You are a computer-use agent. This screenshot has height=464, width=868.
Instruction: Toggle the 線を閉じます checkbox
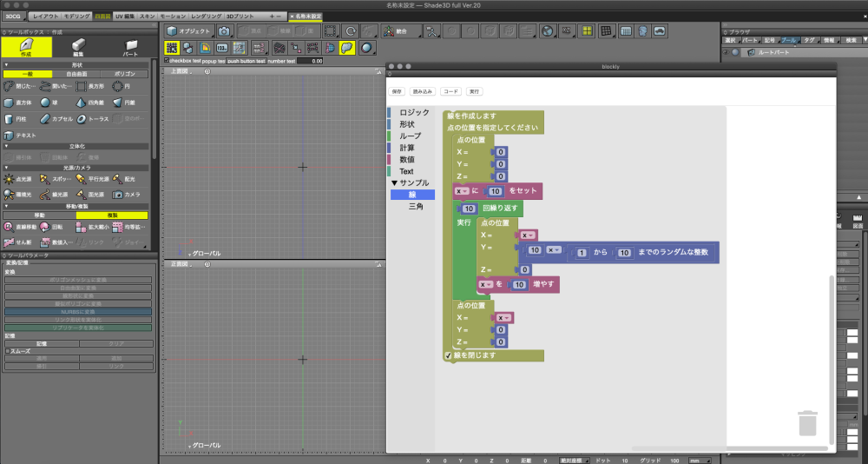click(448, 355)
